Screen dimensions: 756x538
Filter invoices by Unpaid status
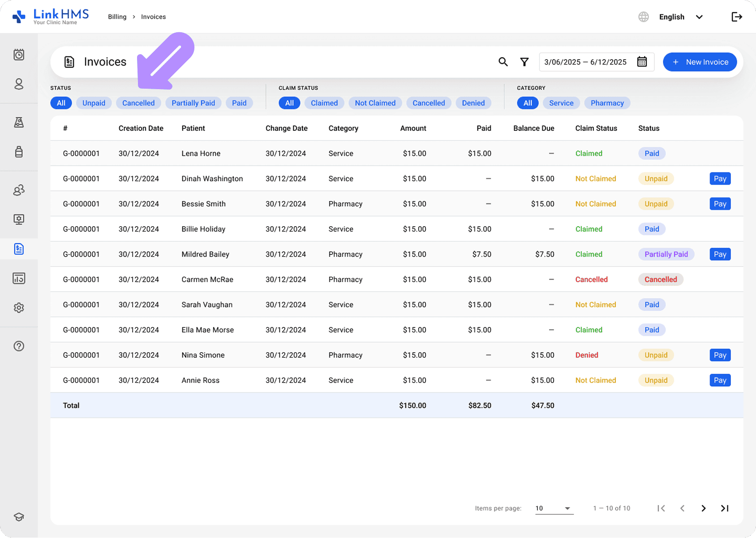(x=94, y=103)
